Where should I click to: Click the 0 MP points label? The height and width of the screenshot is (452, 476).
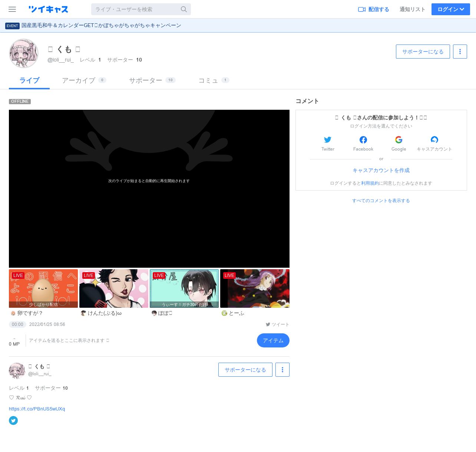pos(14,344)
